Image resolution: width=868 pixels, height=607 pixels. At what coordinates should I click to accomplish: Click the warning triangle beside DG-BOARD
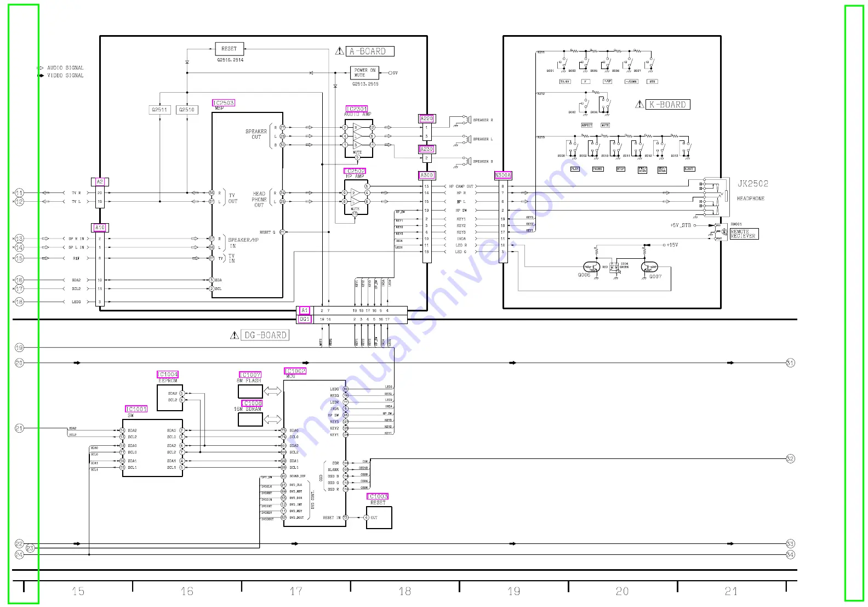tap(235, 335)
